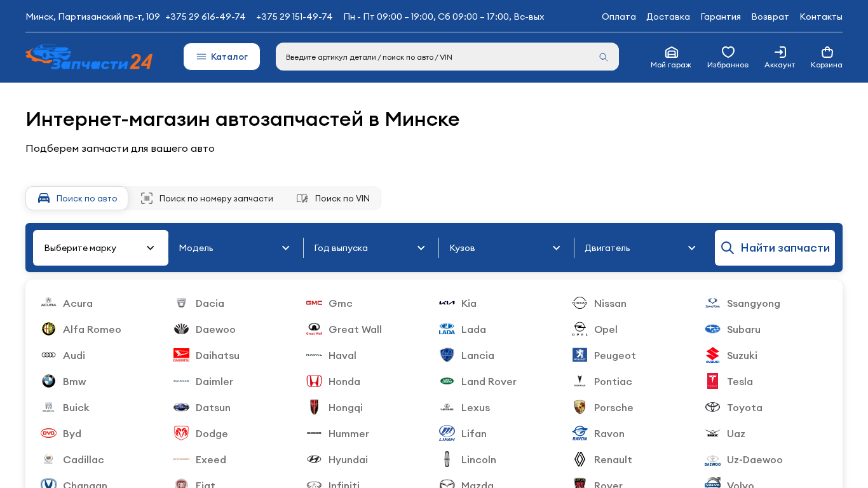The height and width of the screenshot is (488, 868).
Task: Open the Каталог menu button
Action: [222, 57]
